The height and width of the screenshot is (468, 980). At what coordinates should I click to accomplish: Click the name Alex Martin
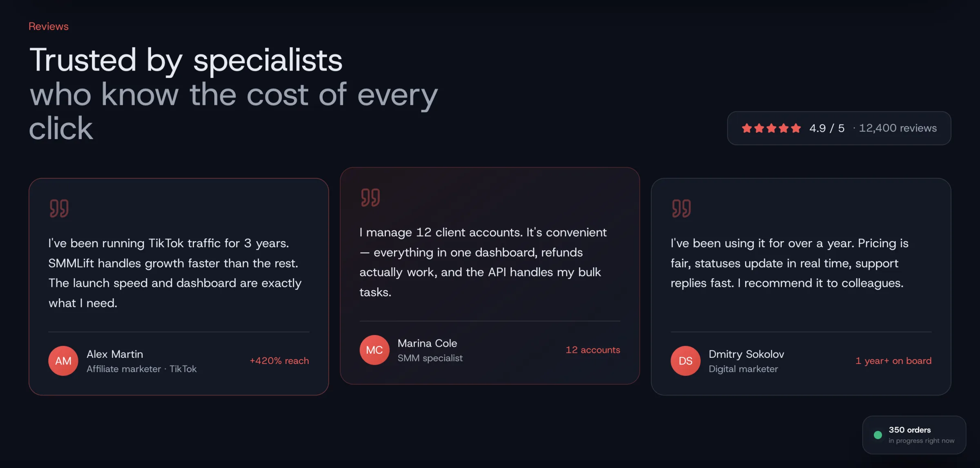point(115,354)
